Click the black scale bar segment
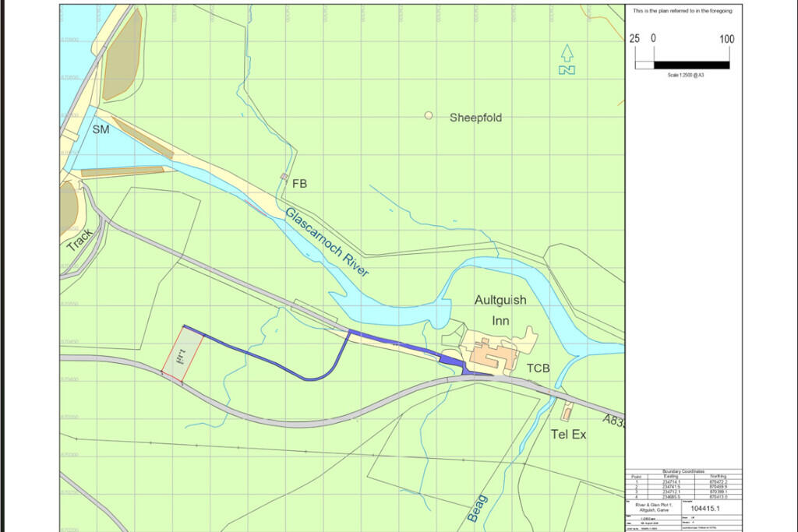The height and width of the screenshot is (532, 798). [x=691, y=65]
